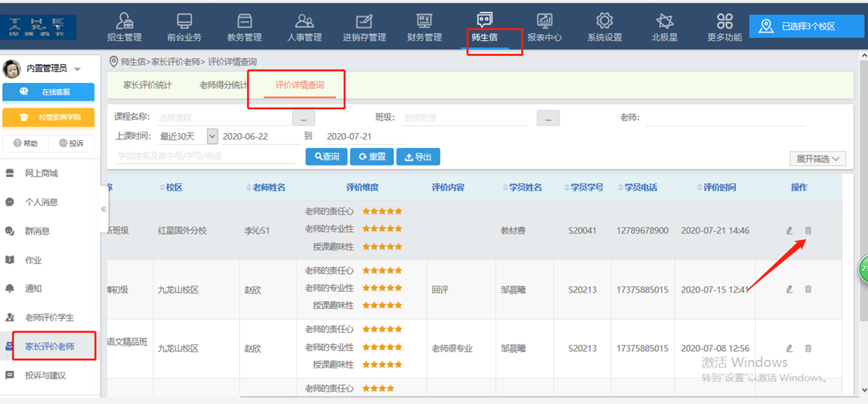The image size is (868, 404).
Task: Click 课程名称 选择课程 input
Action: (x=223, y=118)
